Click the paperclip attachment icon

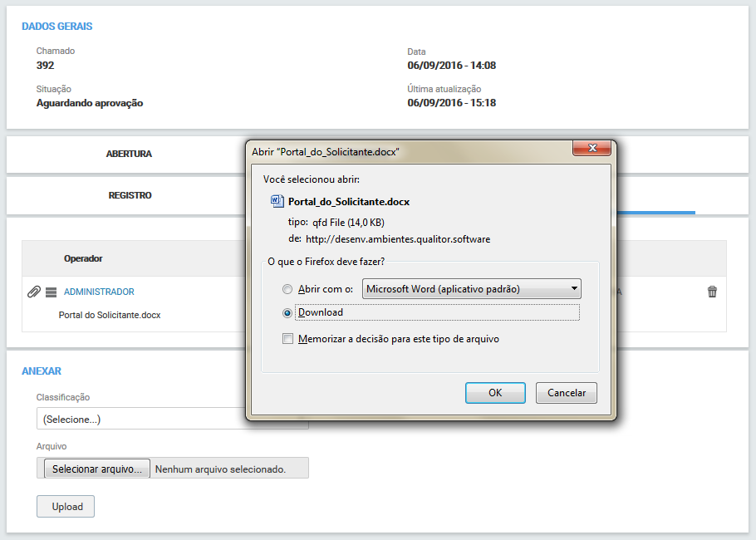pyautogui.click(x=34, y=292)
